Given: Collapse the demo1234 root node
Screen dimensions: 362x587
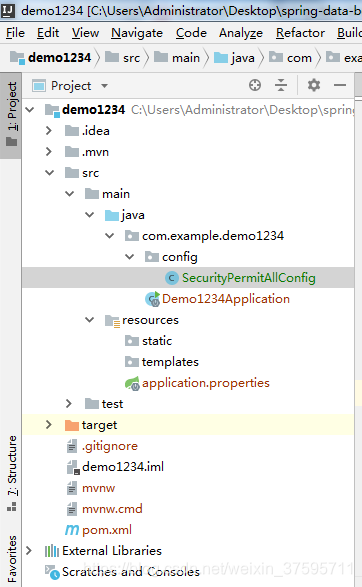Looking at the screenshot, I should 30,110.
